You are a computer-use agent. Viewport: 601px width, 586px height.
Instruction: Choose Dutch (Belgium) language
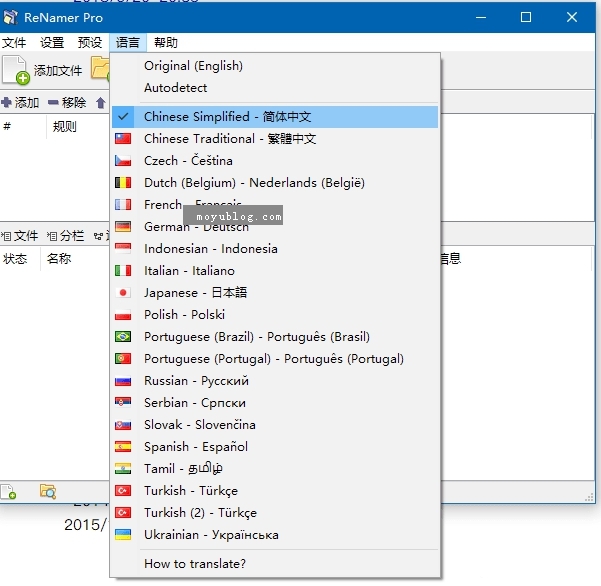pyautogui.click(x=275, y=183)
